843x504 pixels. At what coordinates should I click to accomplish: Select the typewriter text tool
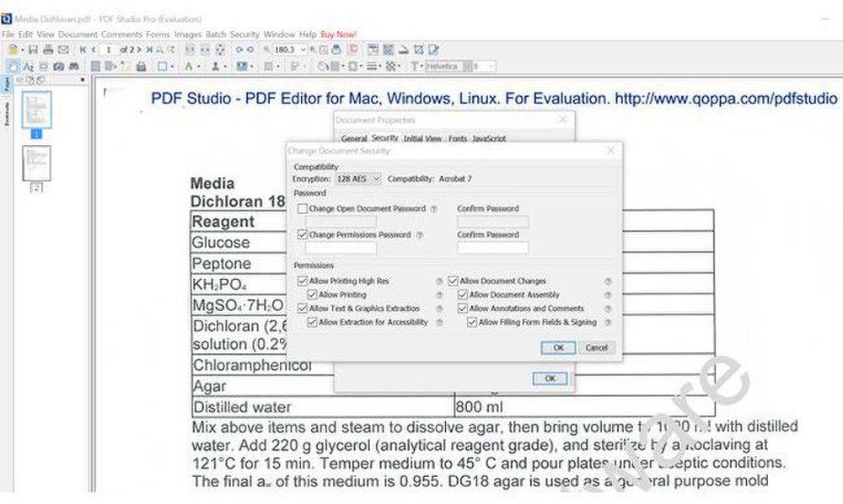[415, 67]
